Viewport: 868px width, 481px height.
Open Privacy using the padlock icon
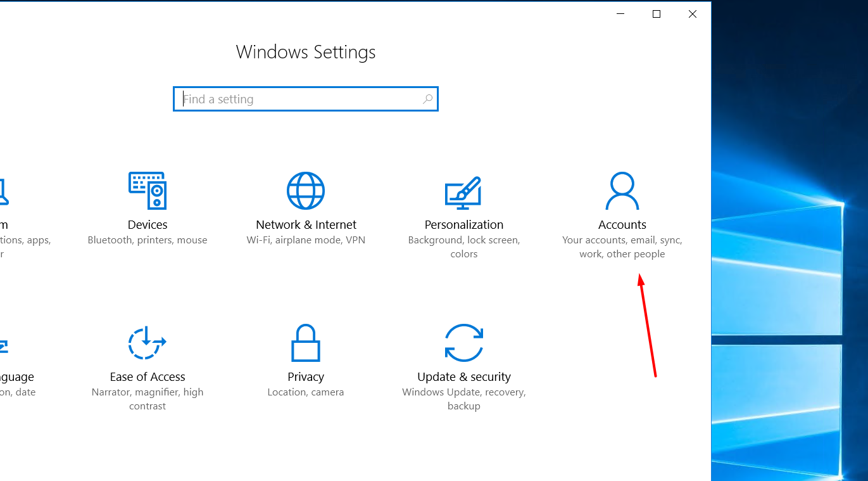coord(306,343)
